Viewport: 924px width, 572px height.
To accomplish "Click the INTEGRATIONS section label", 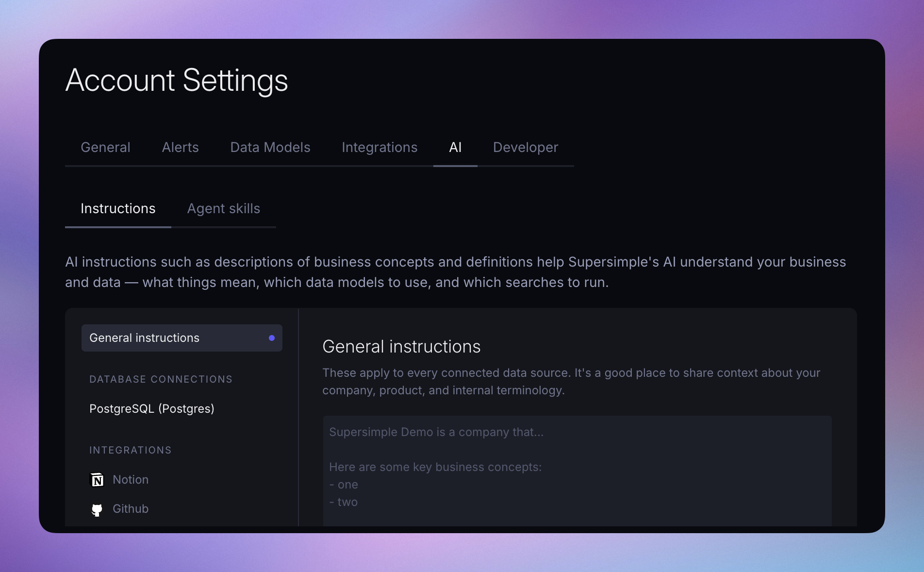I will click(131, 450).
